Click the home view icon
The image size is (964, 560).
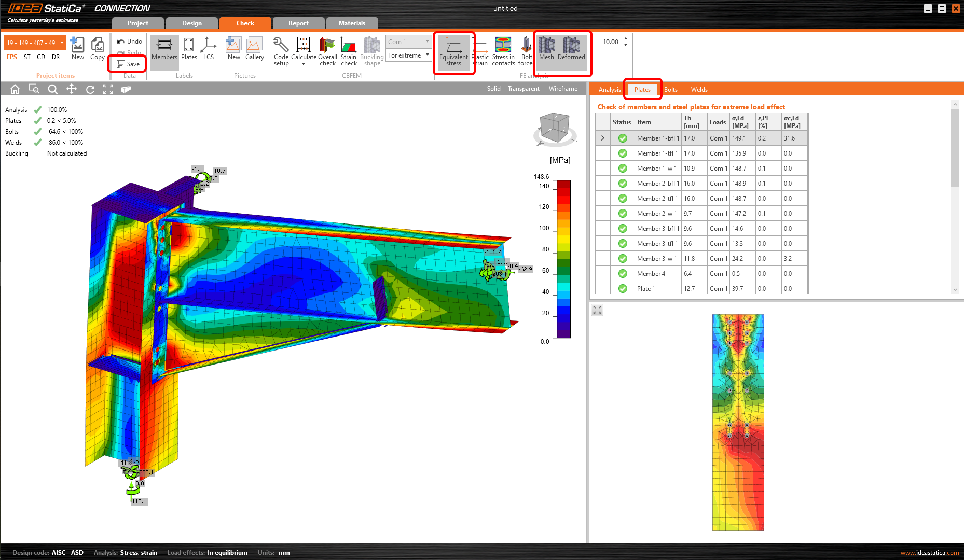pyautogui.click(x=15, y=89)
